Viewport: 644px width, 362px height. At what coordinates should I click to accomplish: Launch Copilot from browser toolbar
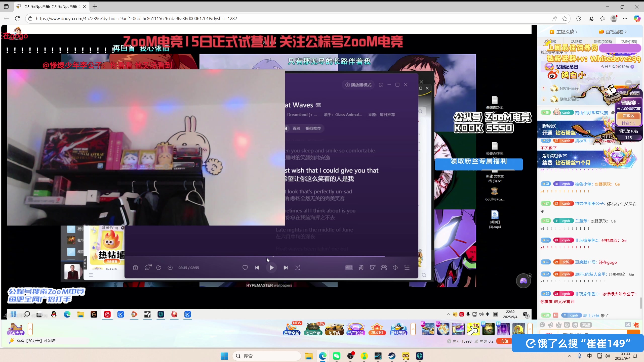tap(637, 19)
